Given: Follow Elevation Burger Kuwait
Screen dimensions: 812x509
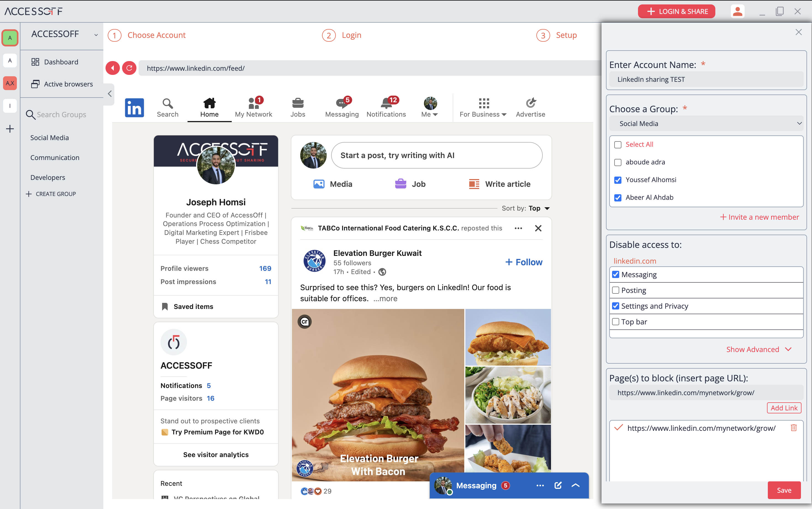Looking at the screenshot, I should pyautogui.click(x=524, y=262).
